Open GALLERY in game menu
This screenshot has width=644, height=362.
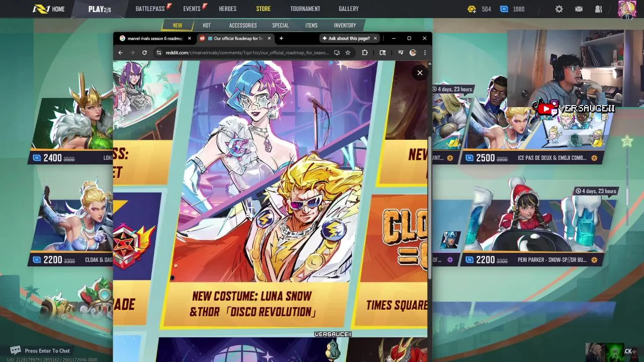coord(349,9)
